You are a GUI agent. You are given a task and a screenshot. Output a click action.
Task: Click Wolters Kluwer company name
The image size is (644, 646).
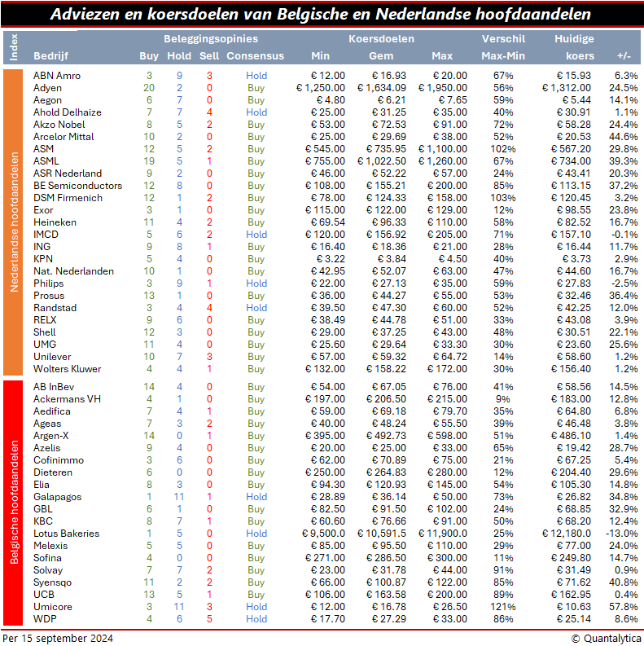point(67,369)
